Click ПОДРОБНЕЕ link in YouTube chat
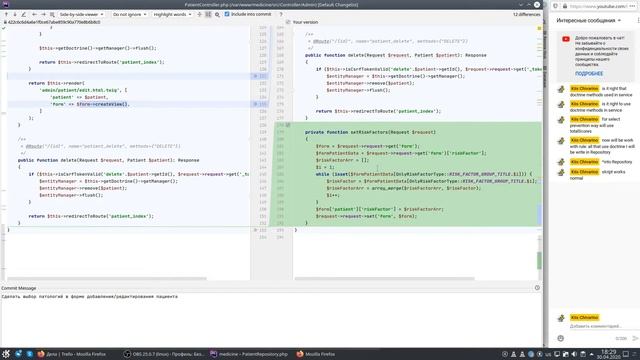The width and height of the screenshot is (640, 360). [x=589, y=73]
